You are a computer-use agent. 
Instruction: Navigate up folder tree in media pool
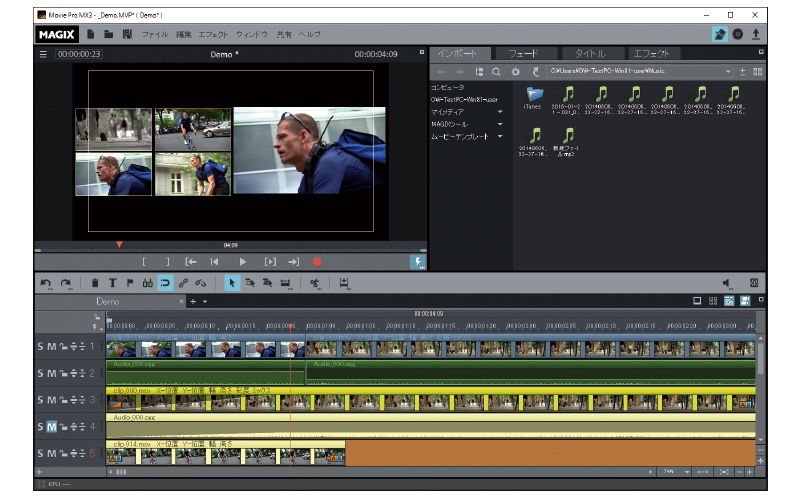click(479, 72)
